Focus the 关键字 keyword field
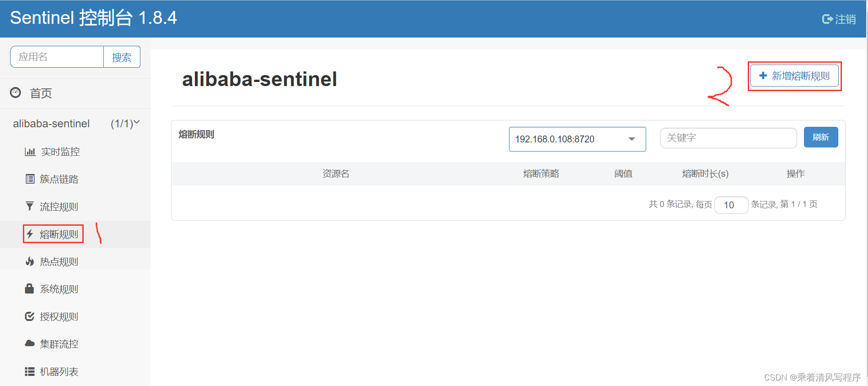Screen dimensions: 868x386 pyautogui.click(x=728, y=138)
